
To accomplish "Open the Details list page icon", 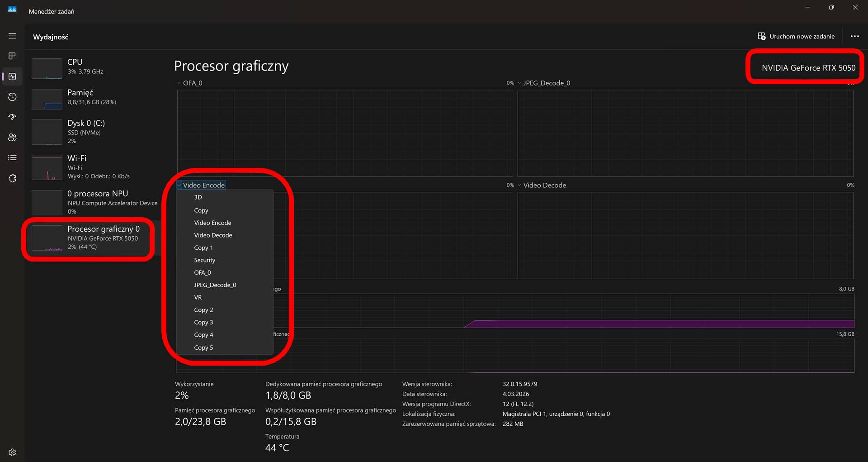I will [x=12, y=158].
